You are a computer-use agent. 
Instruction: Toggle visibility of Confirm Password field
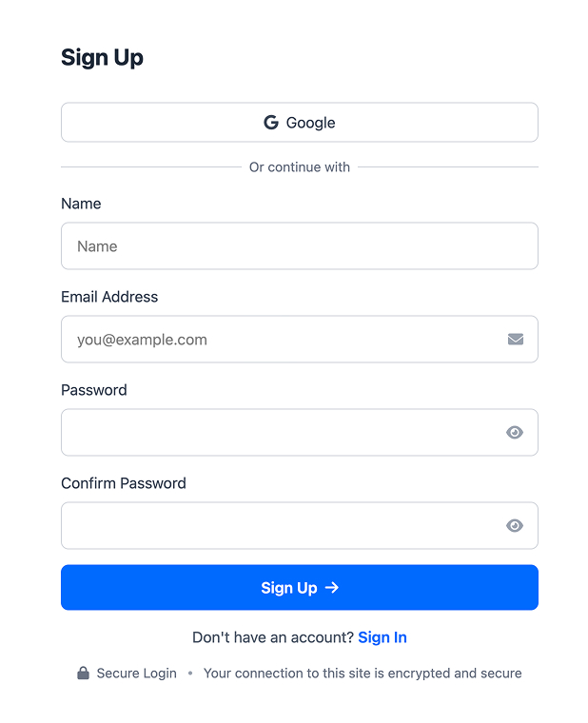514,525
